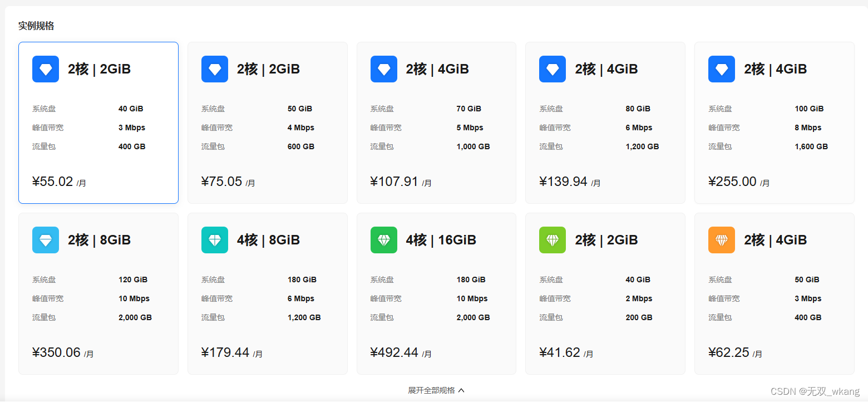Select the 2核 | 2GiB title priced ¥41.62
Image resolution: width=868 pixels, height=402 pixels.
point(606,240)
